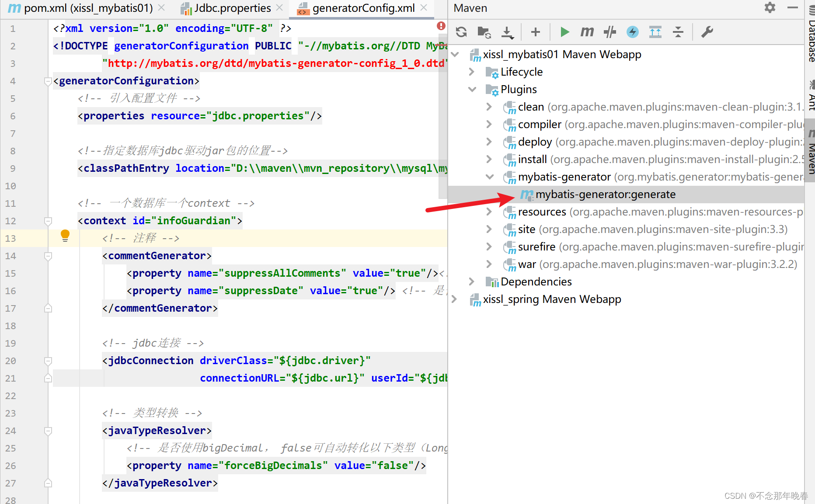Select the compiler plugin row
This screenshot has width=815, height=504.
[626, 124]
